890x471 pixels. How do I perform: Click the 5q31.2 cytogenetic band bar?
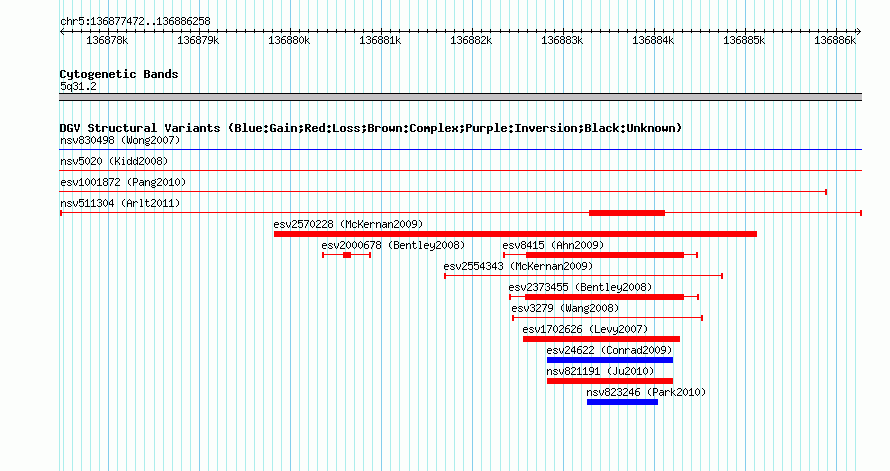(x=461, y=97)
